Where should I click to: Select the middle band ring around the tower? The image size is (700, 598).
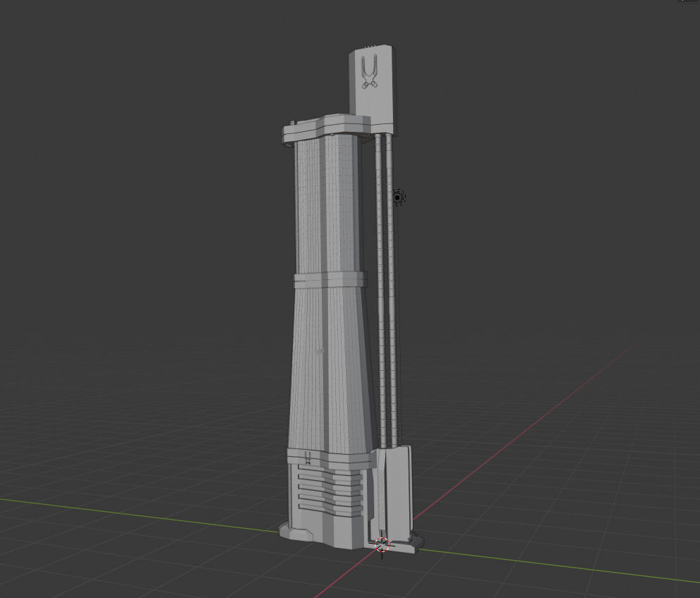click(x=330, y=281)
